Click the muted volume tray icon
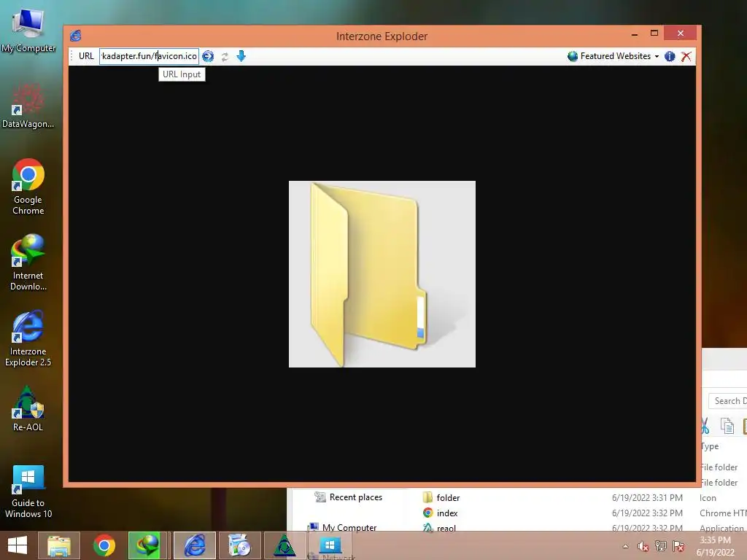Image resolution: width=747 pixels, height=560 pixels. click(x=643, y=547)
